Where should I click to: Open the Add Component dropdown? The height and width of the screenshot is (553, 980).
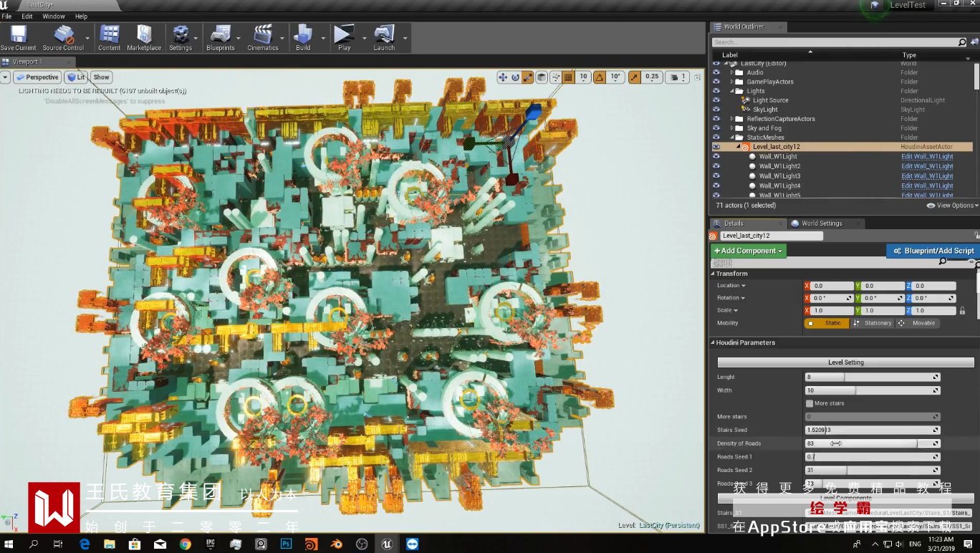(x=749, y=251)
